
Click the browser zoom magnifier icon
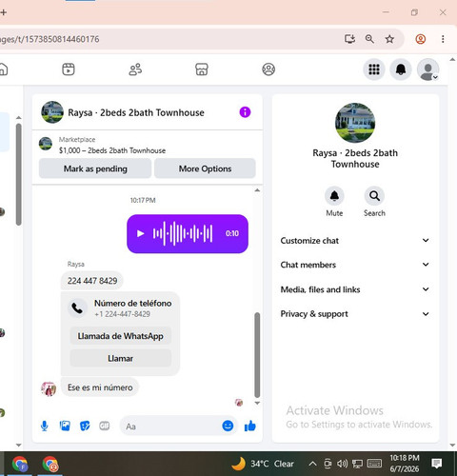(369, 39)
